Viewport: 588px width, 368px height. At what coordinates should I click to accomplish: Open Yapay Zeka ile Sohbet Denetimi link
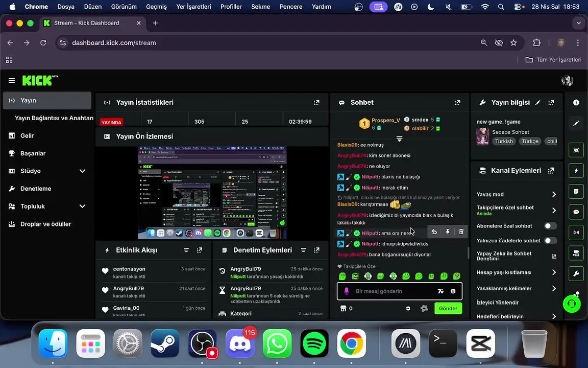point(516,256)
